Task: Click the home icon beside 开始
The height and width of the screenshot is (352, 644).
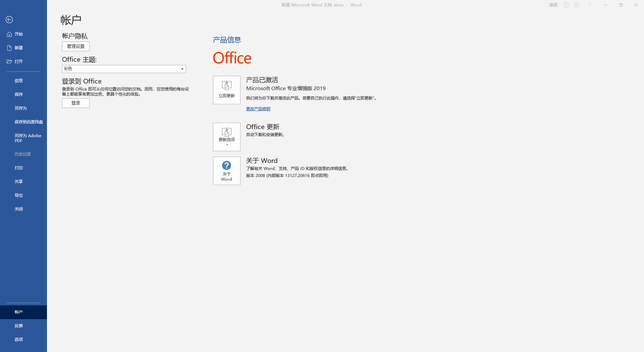Action: [9, 34]
